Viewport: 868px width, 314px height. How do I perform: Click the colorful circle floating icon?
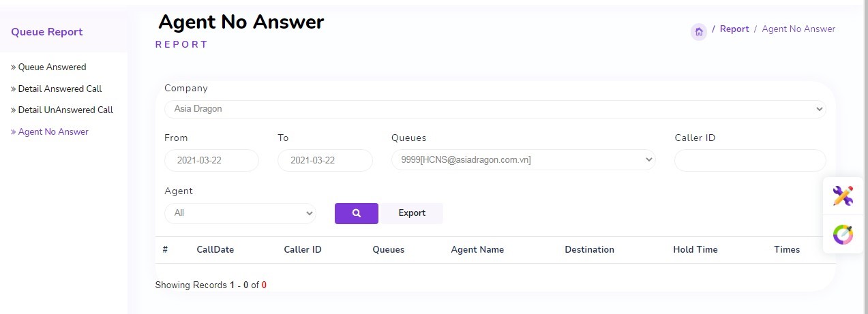click(843, 234)
